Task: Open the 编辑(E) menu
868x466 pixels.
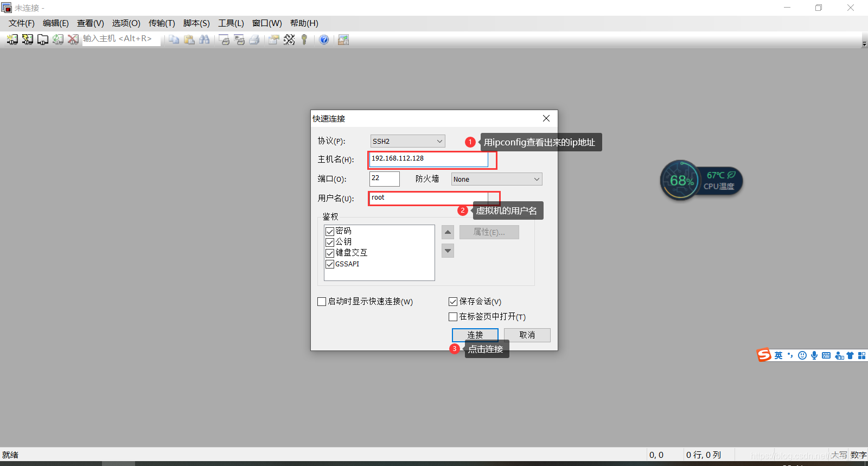Action: [56, 23]
